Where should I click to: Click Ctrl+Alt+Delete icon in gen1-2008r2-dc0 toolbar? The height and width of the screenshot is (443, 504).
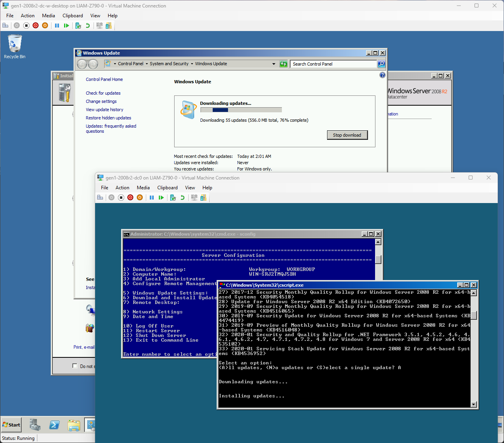coord(100,198)
